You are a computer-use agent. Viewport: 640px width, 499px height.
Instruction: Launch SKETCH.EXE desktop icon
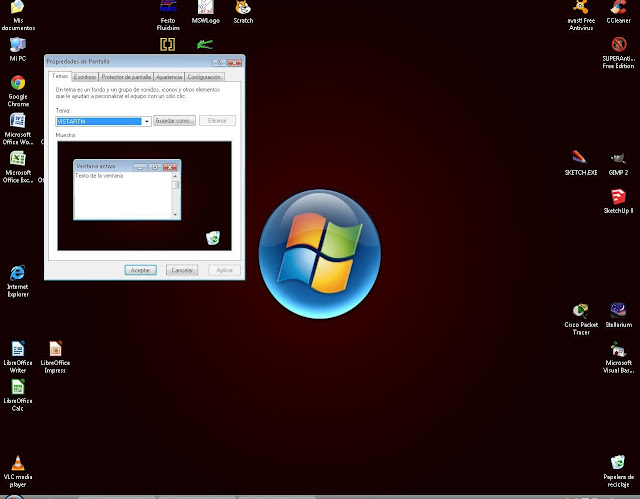pyautogui.click(x=581, y=163)
